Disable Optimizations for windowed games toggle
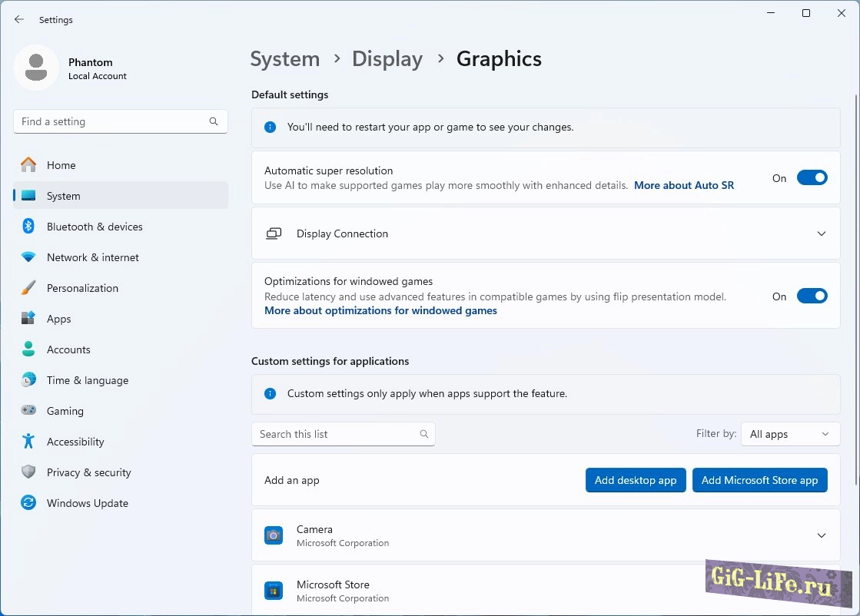The height and width of the screenshot is (616, 860). 812,296
